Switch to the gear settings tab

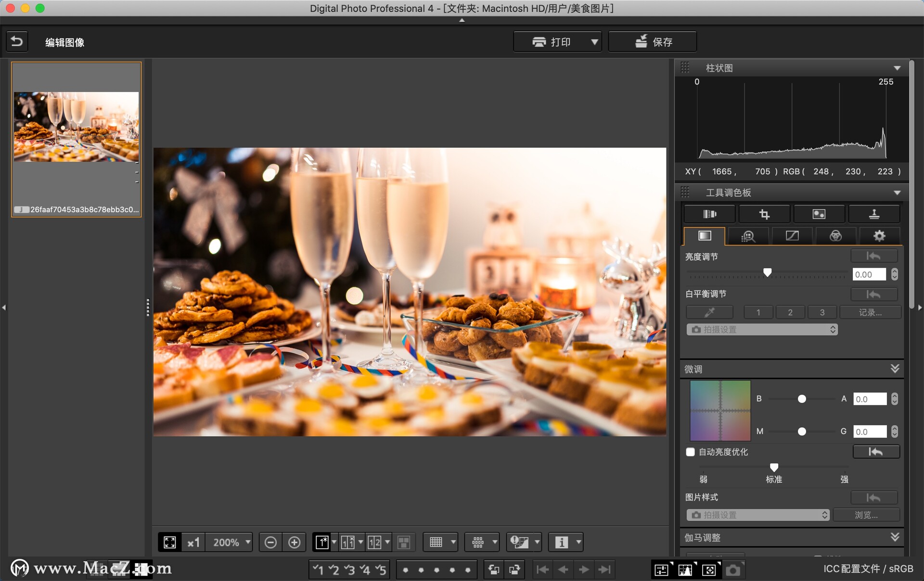tap(879, 236)
